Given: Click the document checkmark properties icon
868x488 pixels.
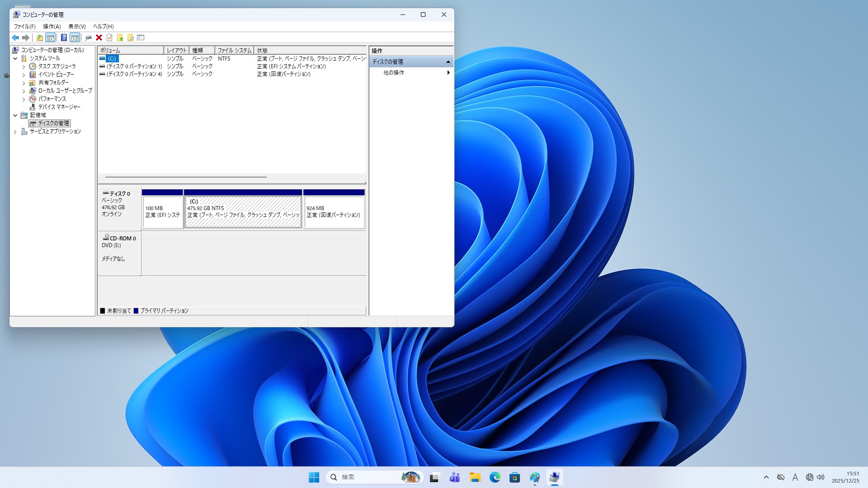Looking at the screenshot, I should point(109,38).
